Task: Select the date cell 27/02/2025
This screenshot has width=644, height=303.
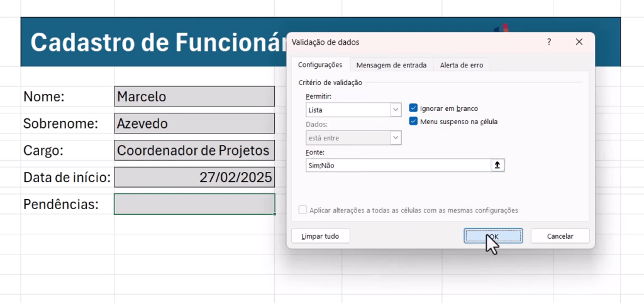Action: 194,177
